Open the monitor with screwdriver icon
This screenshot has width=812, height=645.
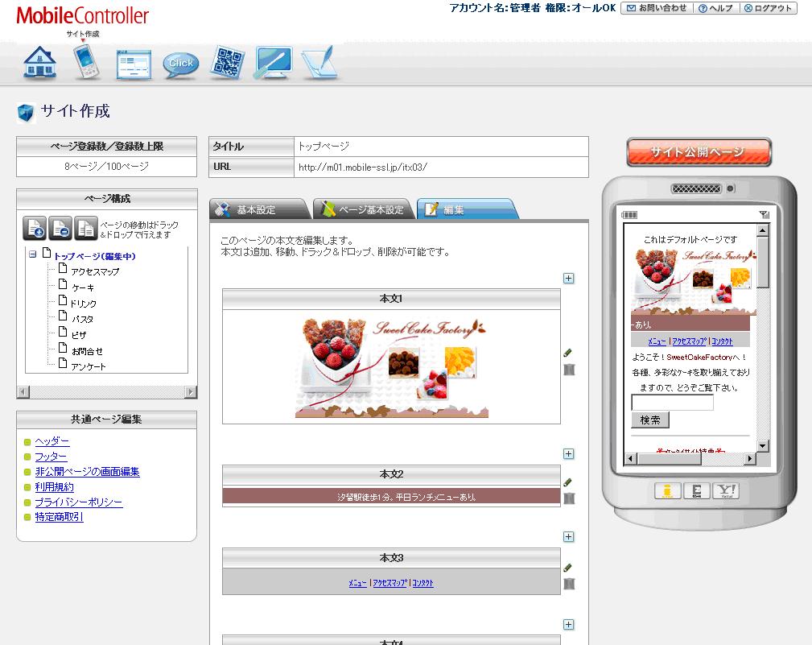(x=274, y=63)
